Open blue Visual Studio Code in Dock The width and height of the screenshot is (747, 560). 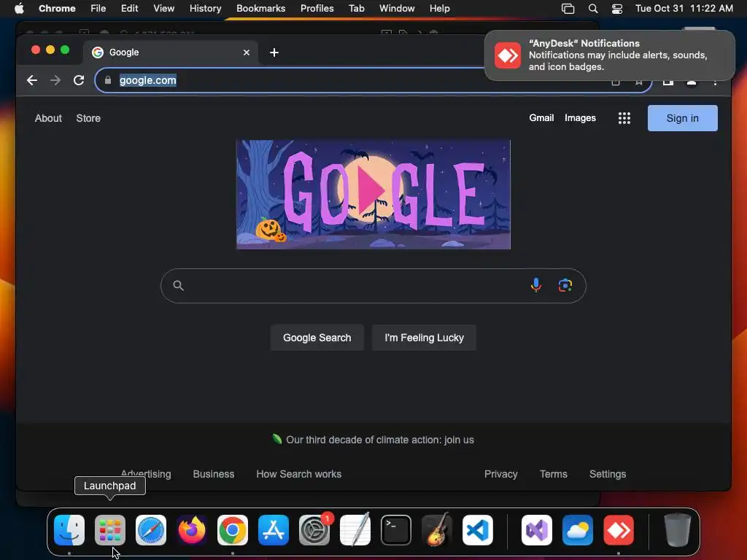(478, 529)
